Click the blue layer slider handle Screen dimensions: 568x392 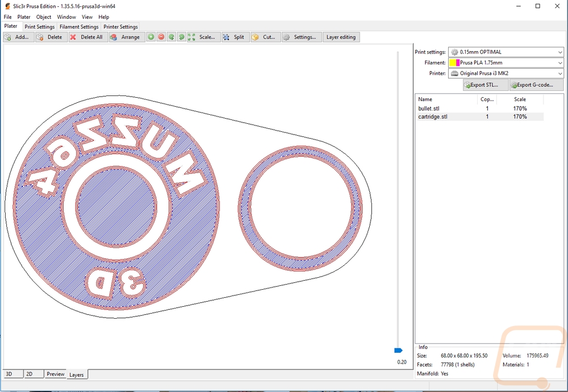tap(398, 351)
